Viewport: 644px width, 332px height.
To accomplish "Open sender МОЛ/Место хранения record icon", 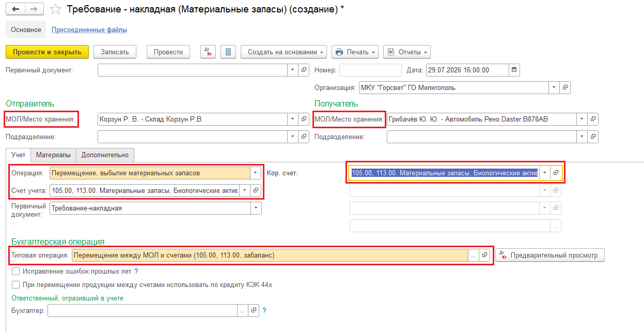I will click(x=304, y=119).
